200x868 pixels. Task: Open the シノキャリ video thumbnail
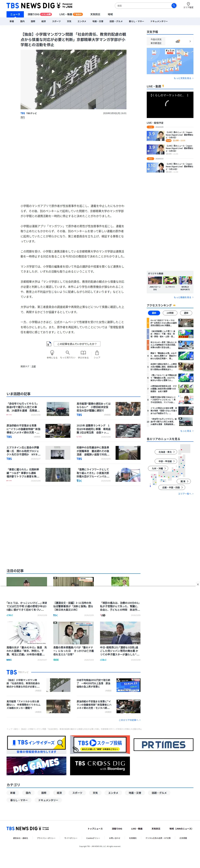pyautogui.click(x=170, y=281)
